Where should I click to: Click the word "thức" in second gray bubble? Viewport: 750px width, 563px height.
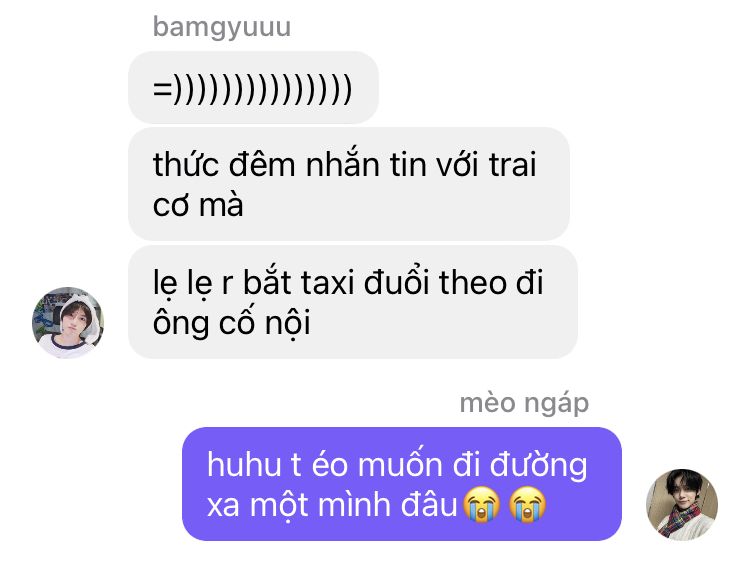coord(184,163)
